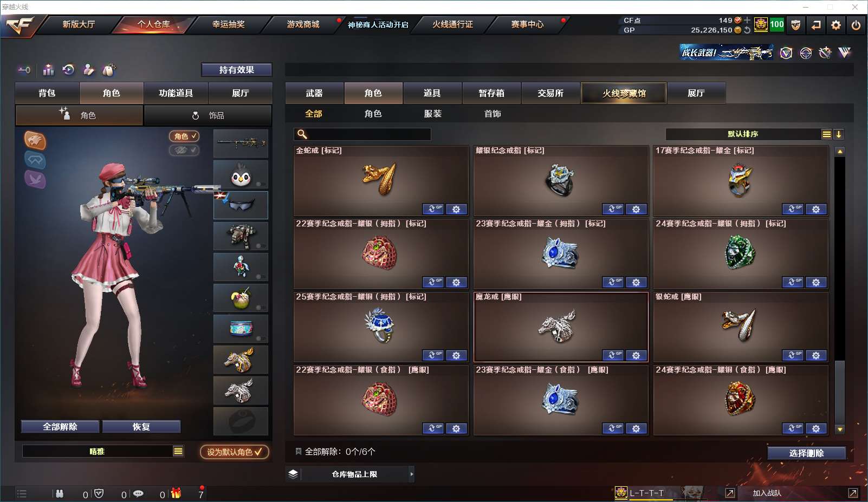Select the 首饰 filter tab
Screen dimensions: 868x502
coord(493,114)
